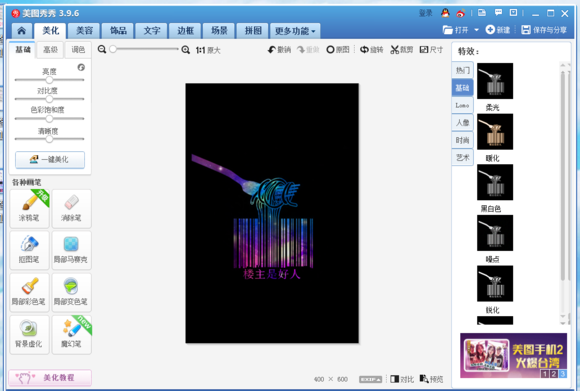Open the QQ penguin login icon
This screenshot has height=391, width=580.
[x=445, y=13]
